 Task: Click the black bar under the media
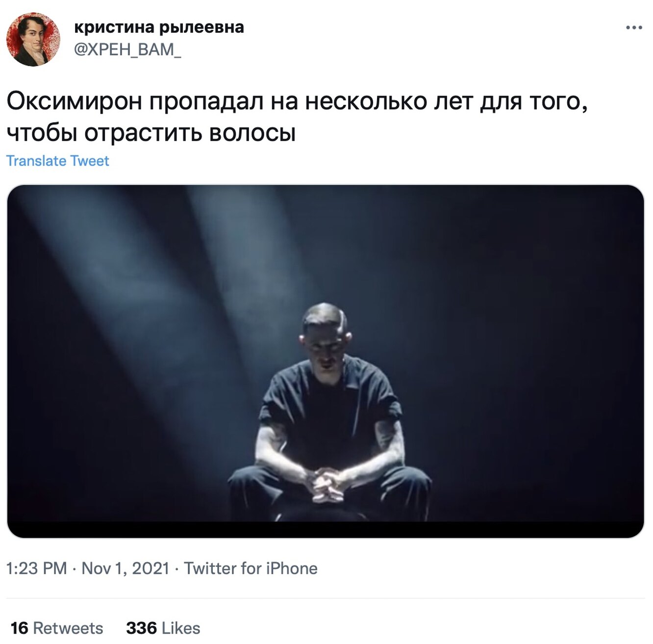tap(326, 530)
